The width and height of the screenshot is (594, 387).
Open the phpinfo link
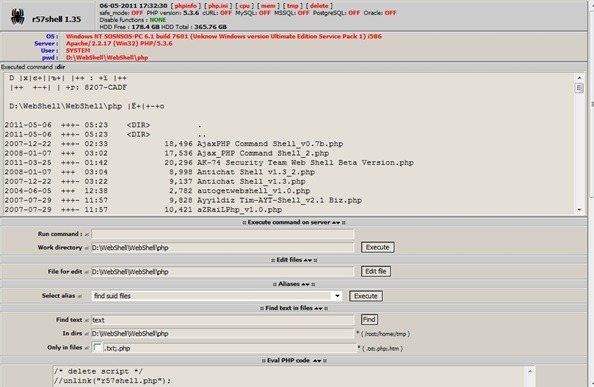pos(186,6)
